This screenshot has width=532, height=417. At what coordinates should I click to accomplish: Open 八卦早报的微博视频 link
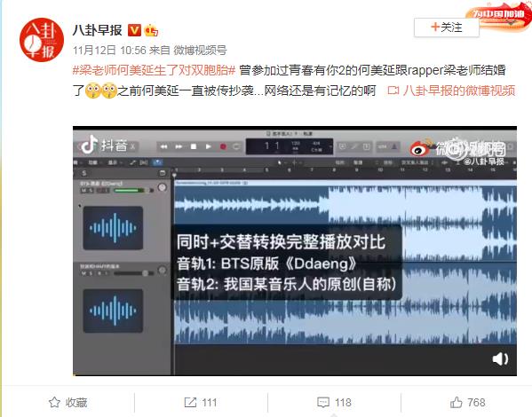coord(451,90)
